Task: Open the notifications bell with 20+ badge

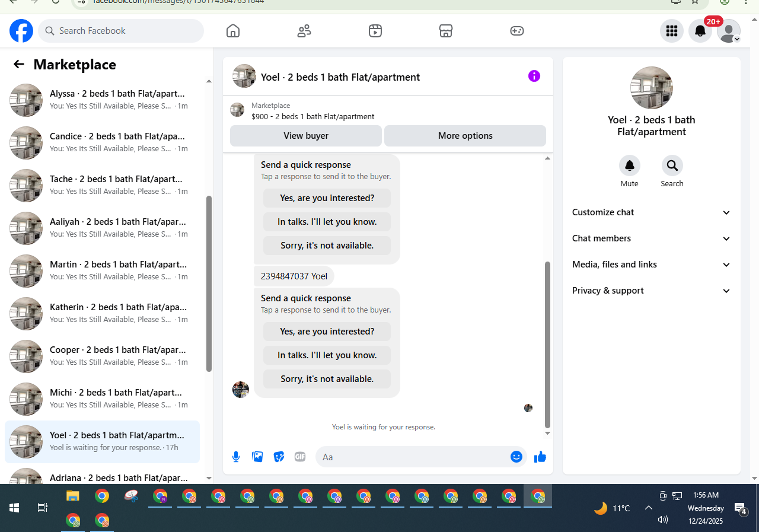Action: pos(700,31)
